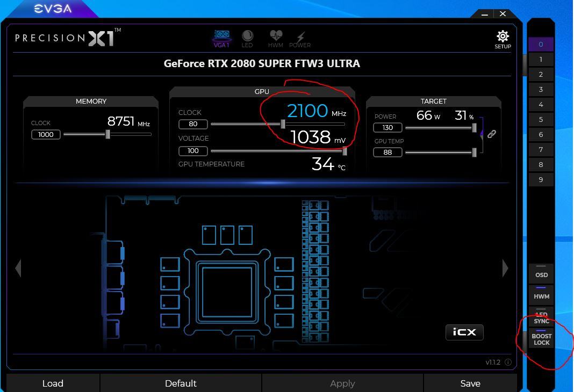Click the 66 W power readout
This screenshot has height=392, width=574.
tap(428, 115)
